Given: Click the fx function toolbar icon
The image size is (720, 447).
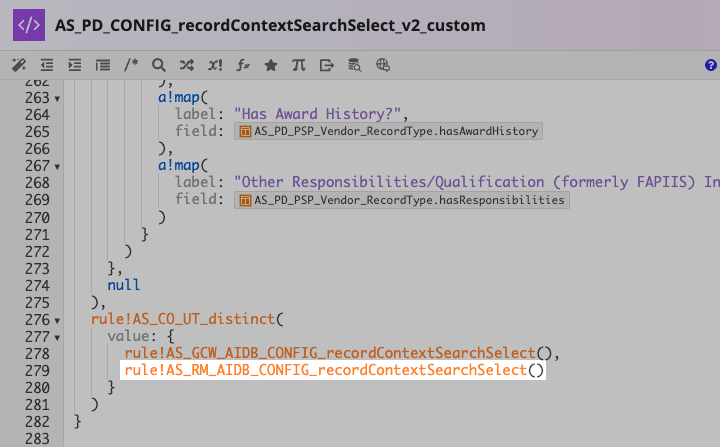Looking at the screenshot, I should 243,65.
